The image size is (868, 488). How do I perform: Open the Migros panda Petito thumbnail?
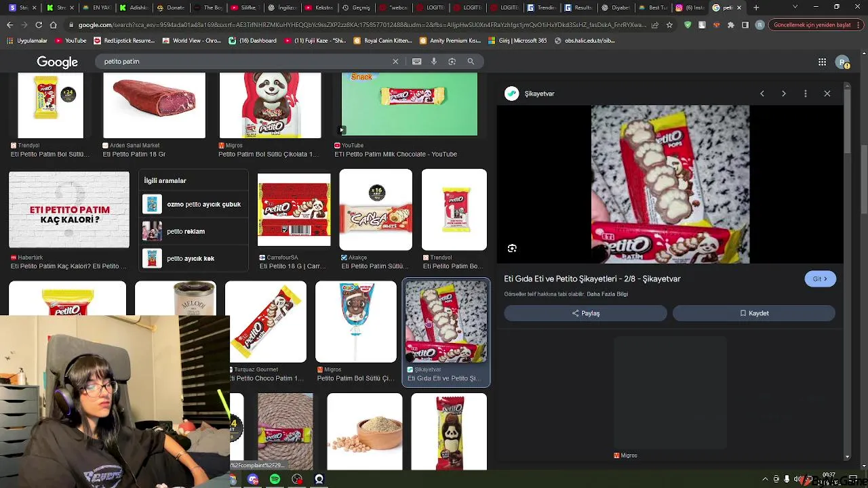coord(270,106)
